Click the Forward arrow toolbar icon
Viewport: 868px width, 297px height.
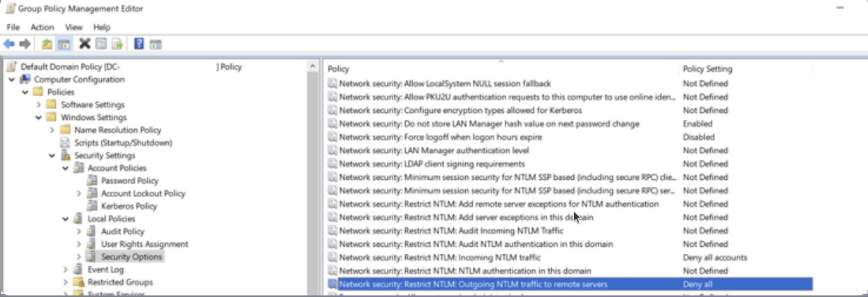(25, 45)
